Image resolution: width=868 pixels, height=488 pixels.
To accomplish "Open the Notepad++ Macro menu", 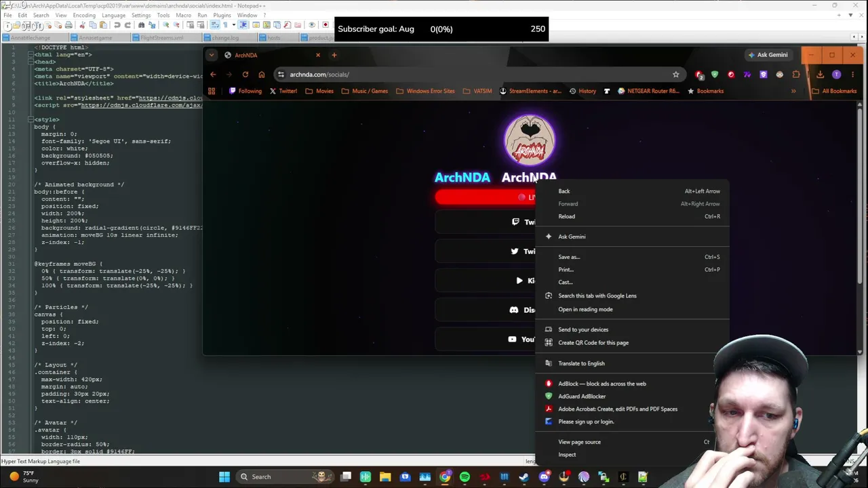I will click(183, 15).
